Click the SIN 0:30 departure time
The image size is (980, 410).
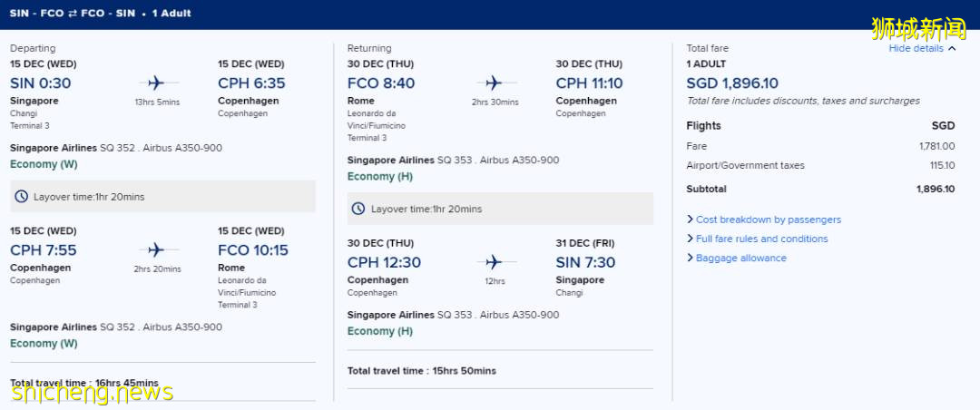click(41, 83)
